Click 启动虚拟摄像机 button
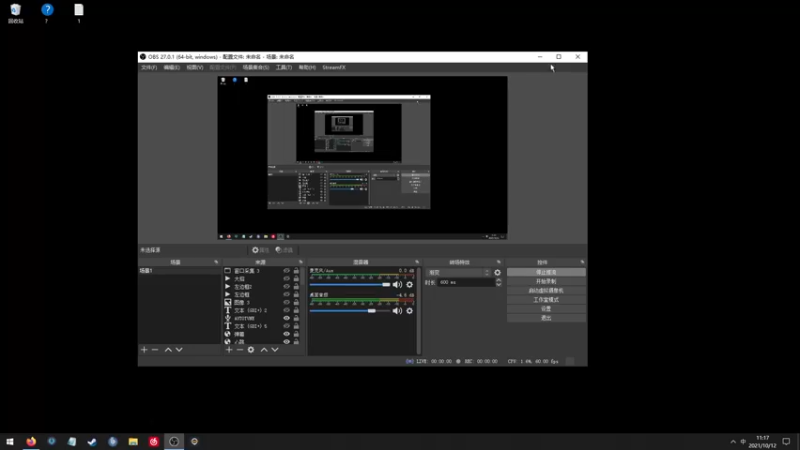 (x=546, y=291)
